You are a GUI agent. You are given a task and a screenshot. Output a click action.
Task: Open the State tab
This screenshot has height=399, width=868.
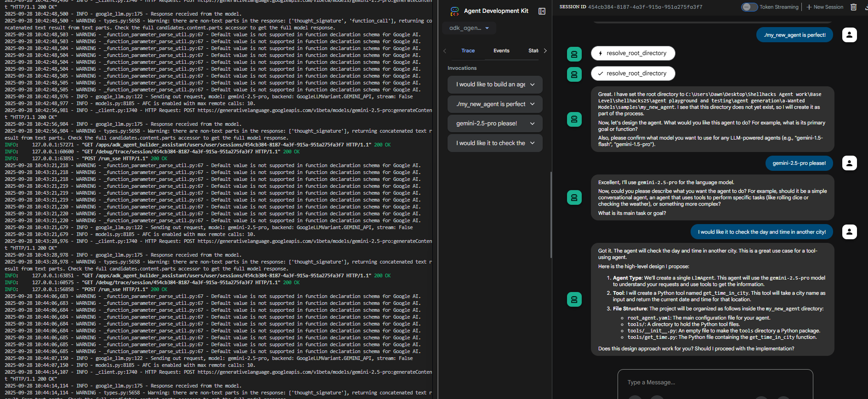pyautogui.click(x=533, y=51)
